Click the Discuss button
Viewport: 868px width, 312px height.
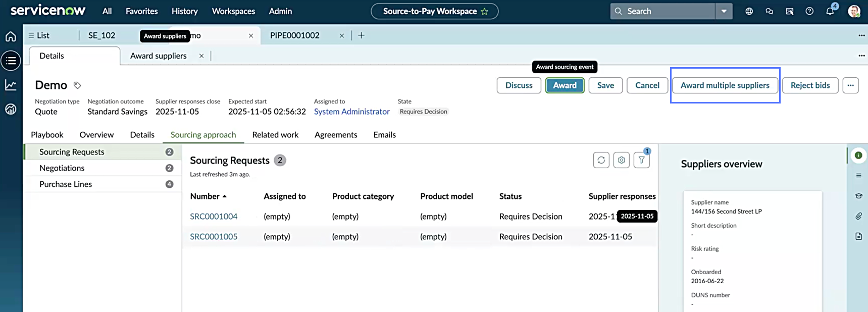[x=519, y=85]
